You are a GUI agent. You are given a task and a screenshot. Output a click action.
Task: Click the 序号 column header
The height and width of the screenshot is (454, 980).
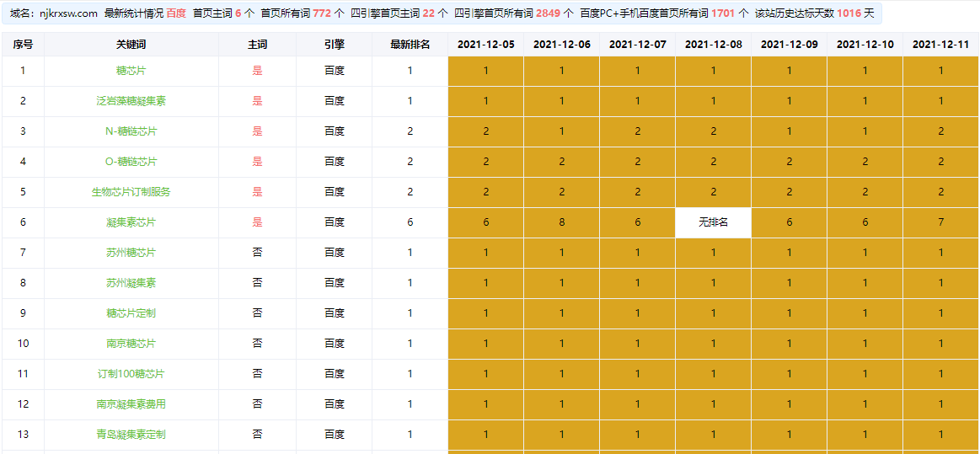click(x=23, y=45)
